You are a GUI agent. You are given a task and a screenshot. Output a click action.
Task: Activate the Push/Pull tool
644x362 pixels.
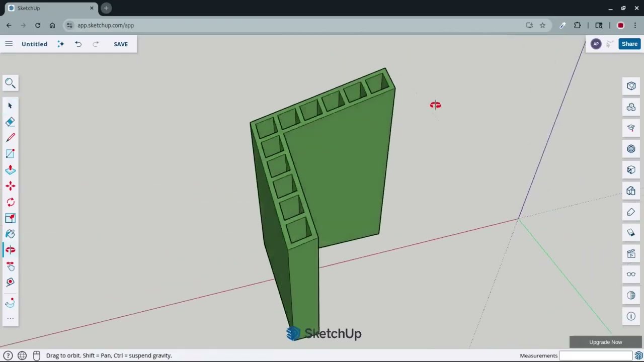(10, 170)
